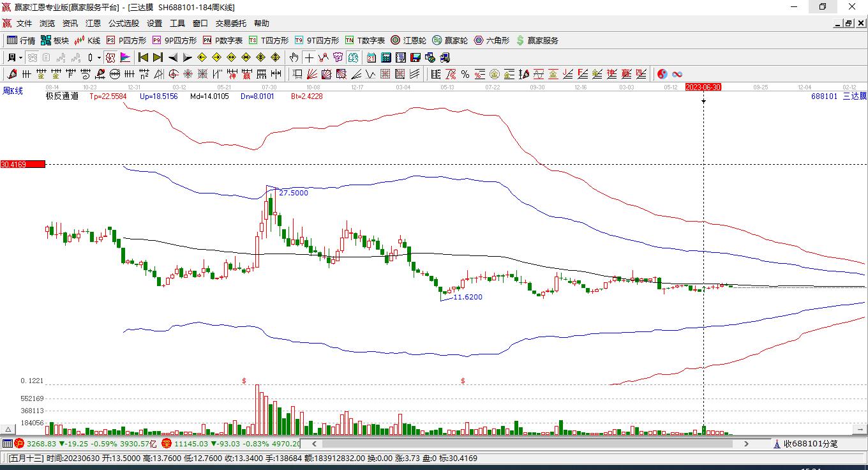Click the orange 深 Shenzhen index badge
Image resolution: width=868 pixels, height=470 pixels.
point(167,443)
